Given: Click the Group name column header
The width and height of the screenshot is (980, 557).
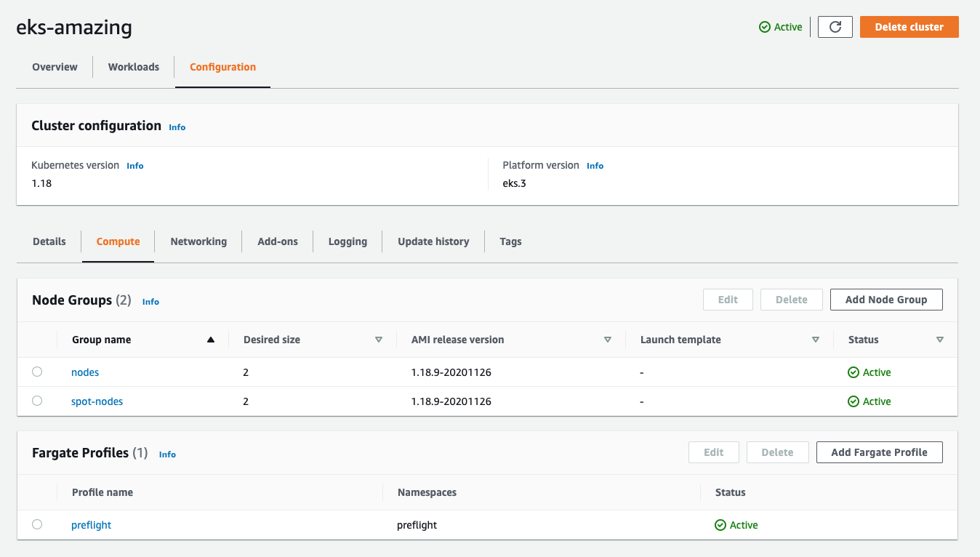Looking at the screenshot, I should click(101, 340).
